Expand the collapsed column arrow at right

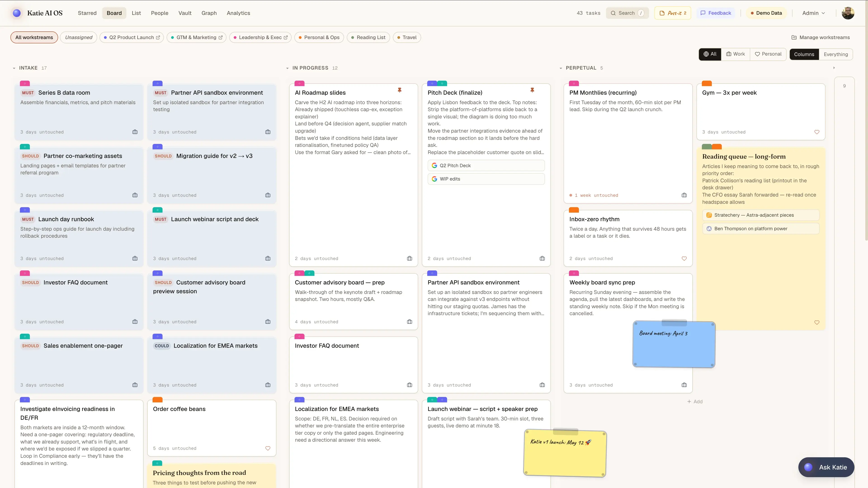pos(834,68)
